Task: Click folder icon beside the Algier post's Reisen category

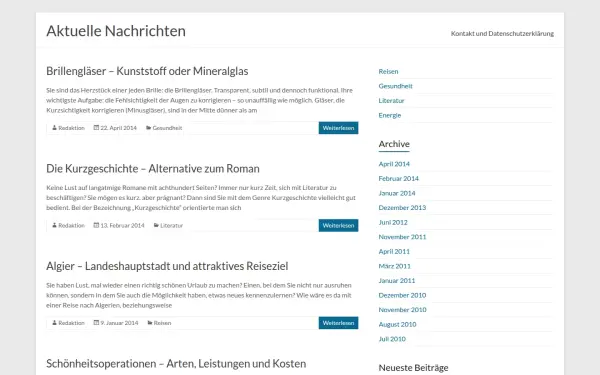Action: pos(150,323)
